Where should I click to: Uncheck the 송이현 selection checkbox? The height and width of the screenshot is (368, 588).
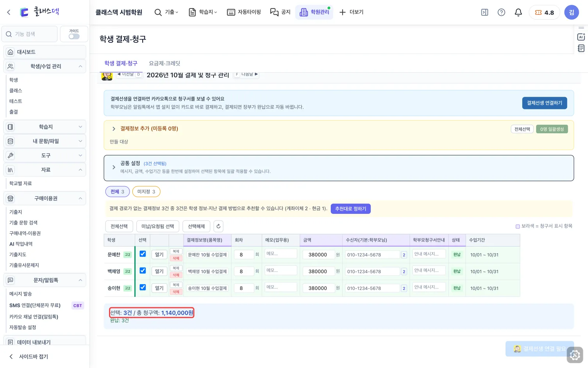pyautogui.click(x=143, y=287)
